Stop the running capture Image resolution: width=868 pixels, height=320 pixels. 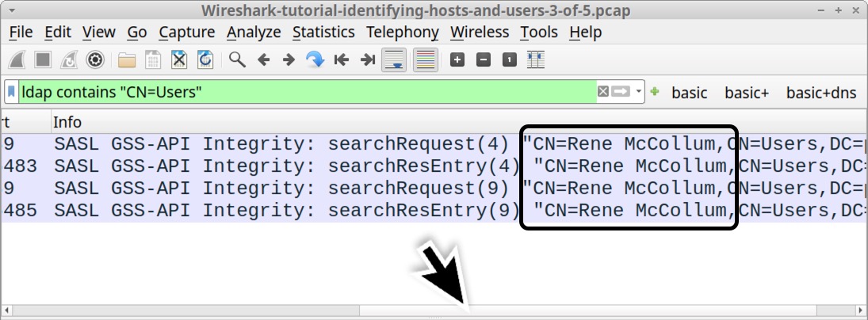tap(43, 59)
